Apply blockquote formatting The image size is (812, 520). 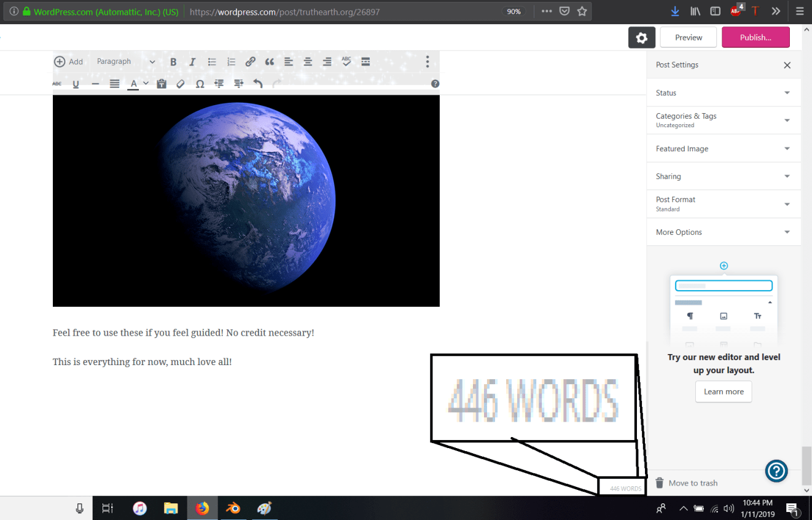(x=269, y=61)
